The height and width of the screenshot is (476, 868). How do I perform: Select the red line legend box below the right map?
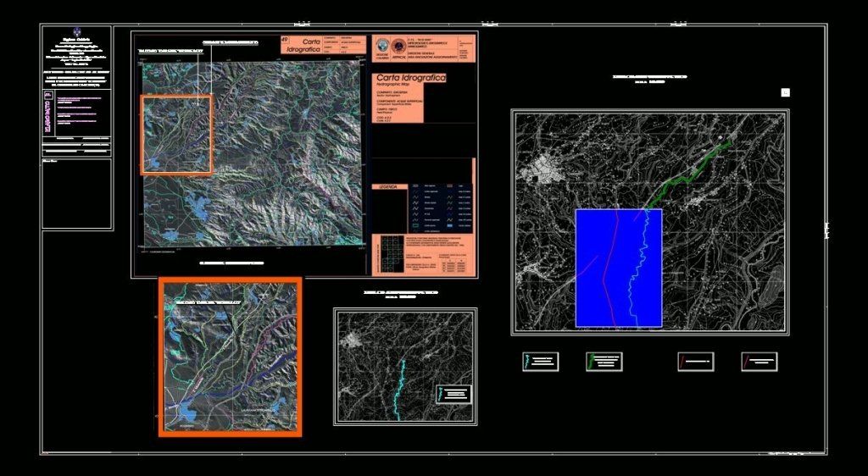point(695,362)
